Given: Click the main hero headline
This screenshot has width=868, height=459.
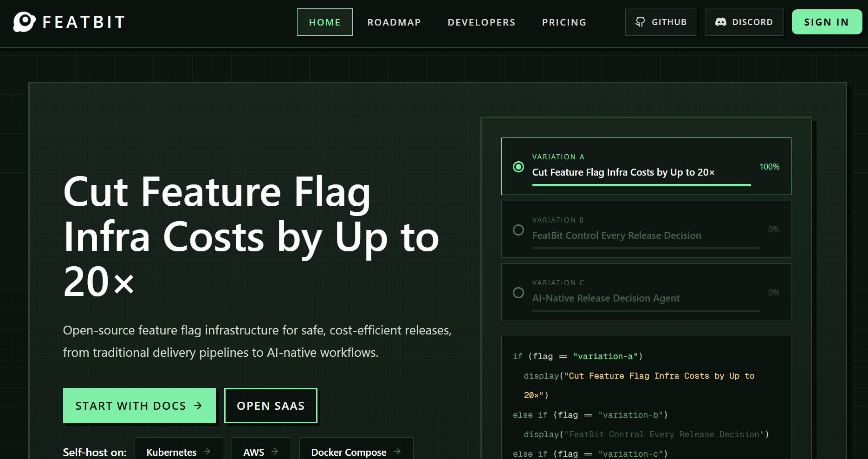Looking at the screenshot, I should coord(251,236).
